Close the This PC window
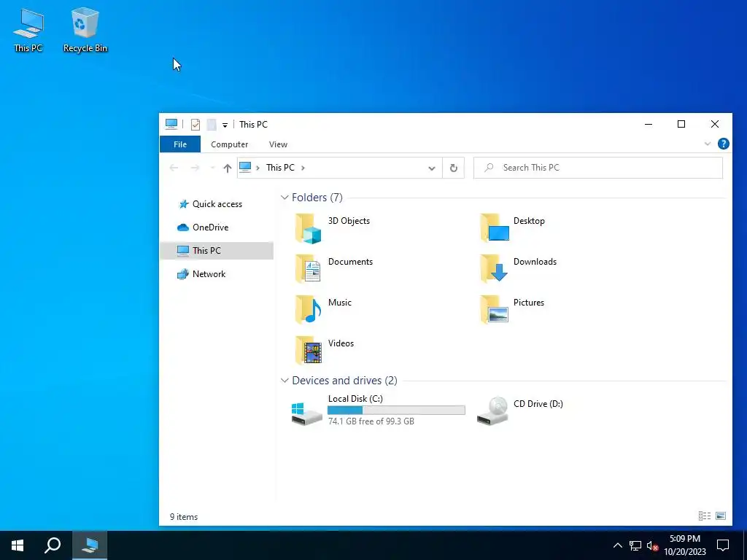Screen dimensions: 747x560 (x=715, y=124)
